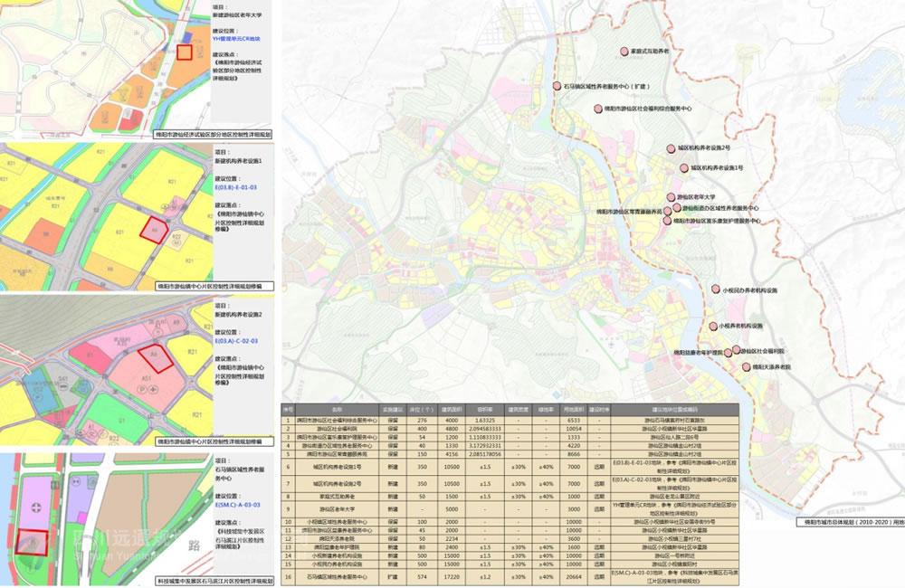Click the 小枧民办养老机构设施 marker

click(x=717, y=290)
